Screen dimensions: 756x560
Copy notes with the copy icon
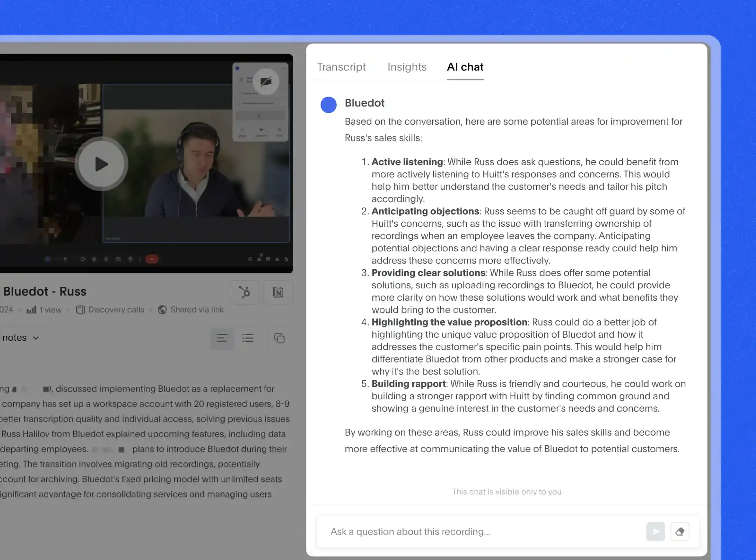pyautogui.click(x=279, y=338)
